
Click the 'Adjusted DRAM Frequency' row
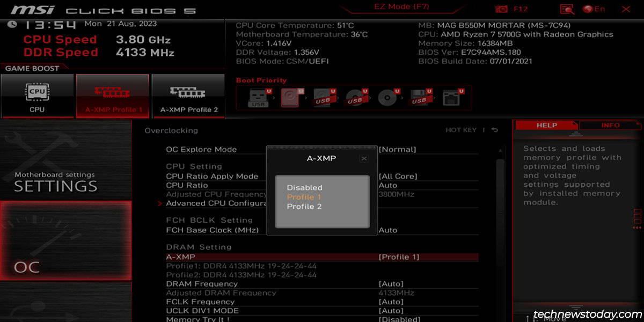pyautogui.click(x=322, y=293)
